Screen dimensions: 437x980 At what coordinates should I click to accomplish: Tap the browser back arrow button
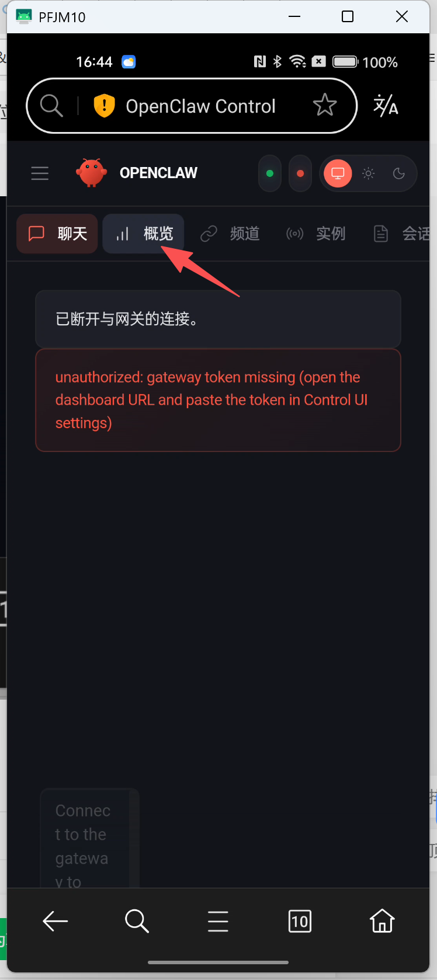click(56, 921)
